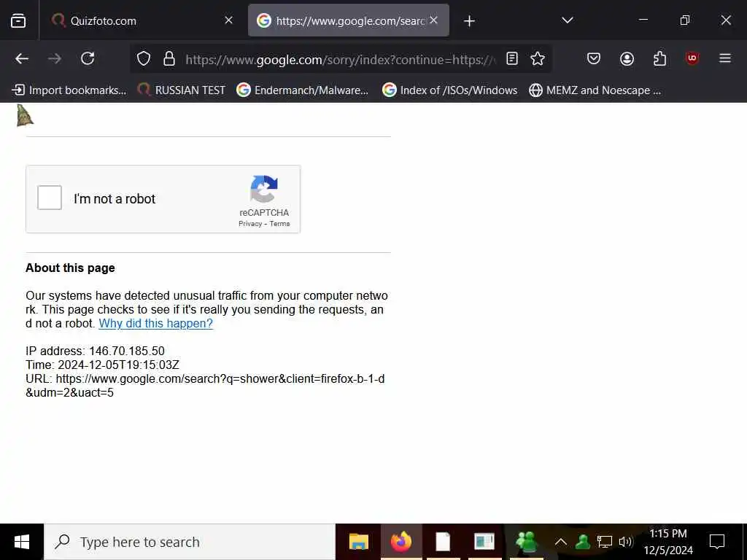Open the window-panel app taskbar icon
Viewport: 747px width, 560px height.
pos(484,542)
